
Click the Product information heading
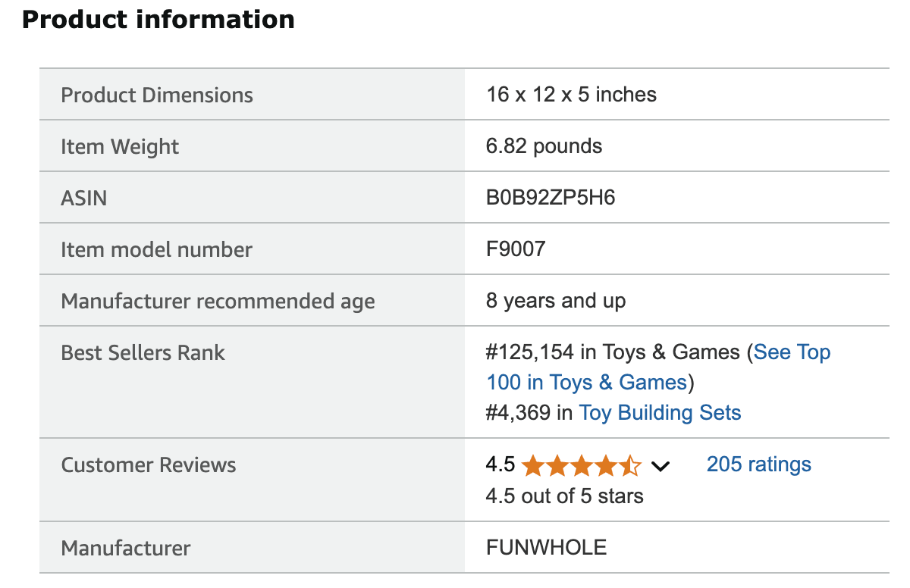tap(158, 19)
